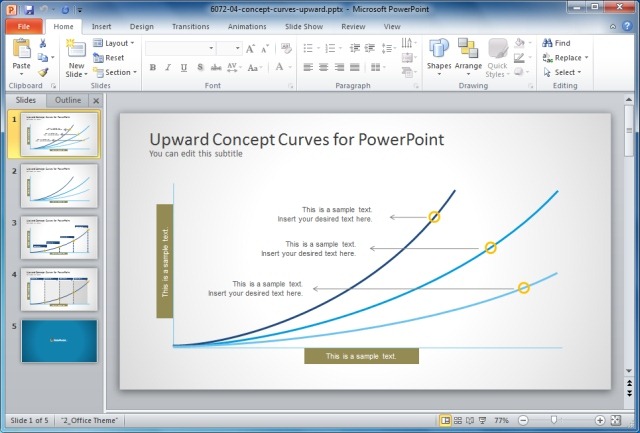This screenshot has width=640, height=433.
Task: Align text right
Action: click(339, 67)
